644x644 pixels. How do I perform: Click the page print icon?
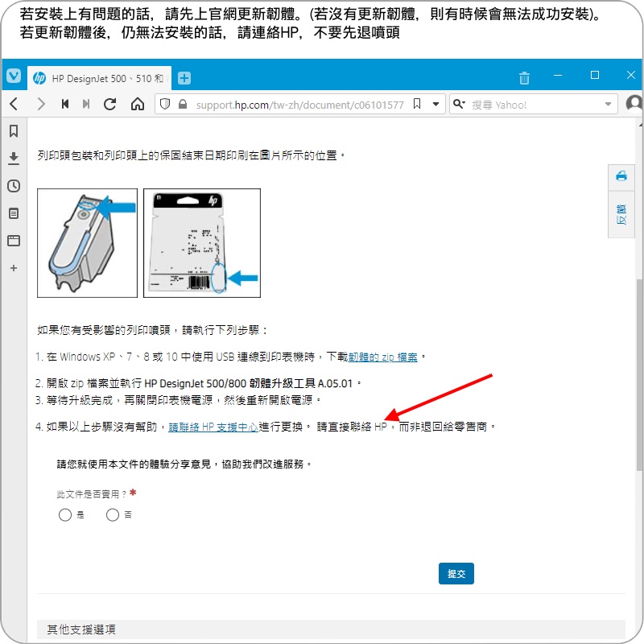pos(621,176)
